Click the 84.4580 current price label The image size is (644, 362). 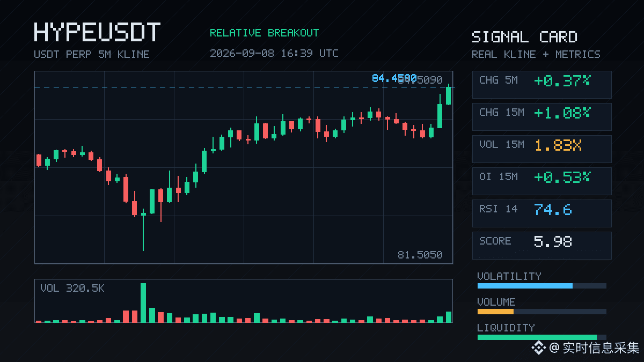pyautogui.click(x=394, y=79)
